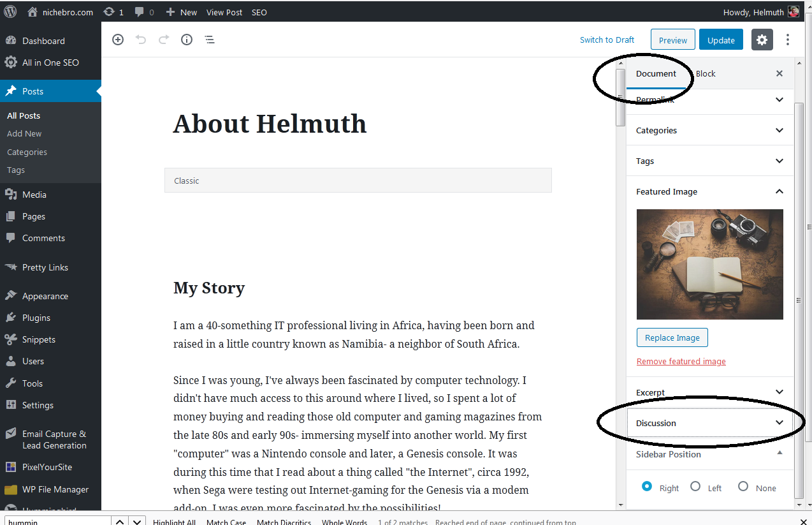Viewport: 812px width, 525px height.
Task: Click the plus New icon in admin bar
Action: click(x=170, y=12)
